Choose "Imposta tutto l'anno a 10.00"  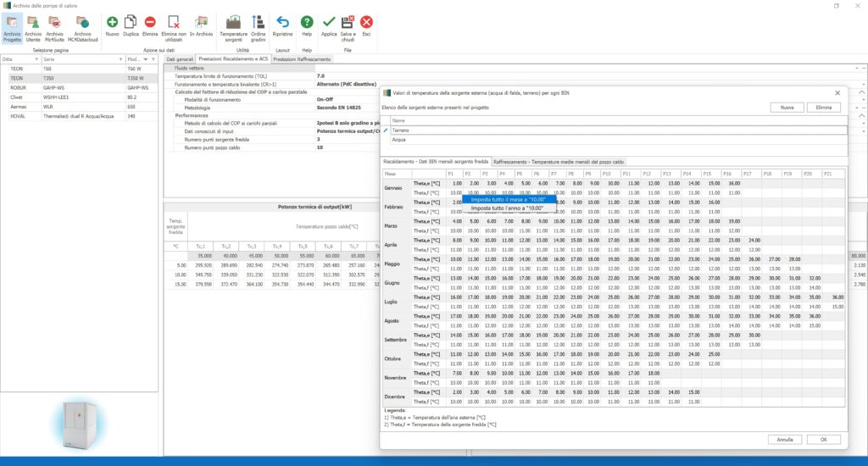[507, 208]
